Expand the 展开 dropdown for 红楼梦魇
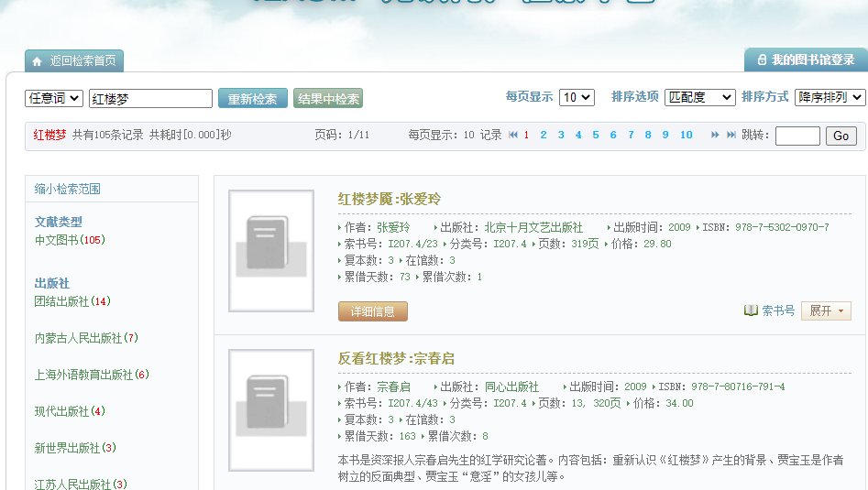 tap(826, 310)
